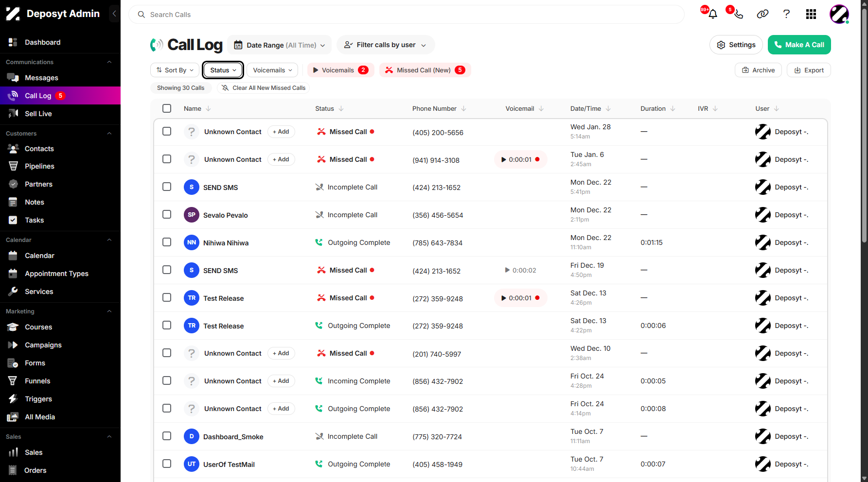This screenshot has width=868, height=482.
Task: Open the phone dialer icon in header
Action: [738, 14]
